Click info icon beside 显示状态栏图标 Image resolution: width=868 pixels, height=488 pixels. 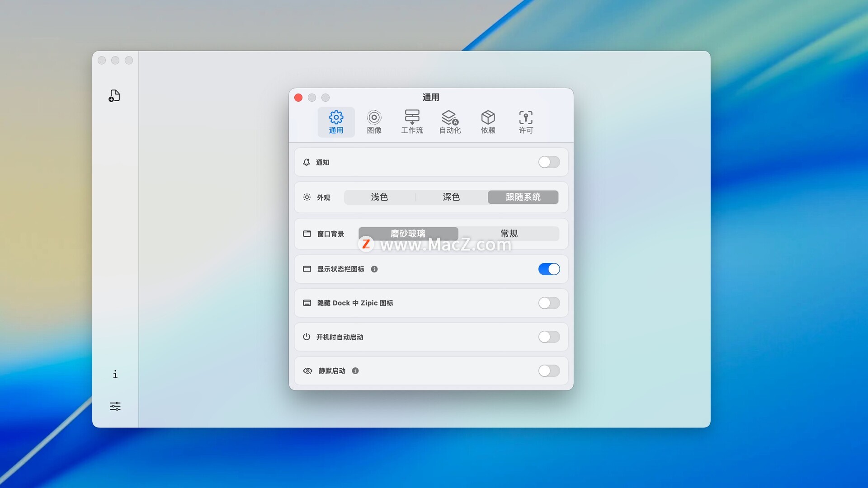tap(374, 269)
